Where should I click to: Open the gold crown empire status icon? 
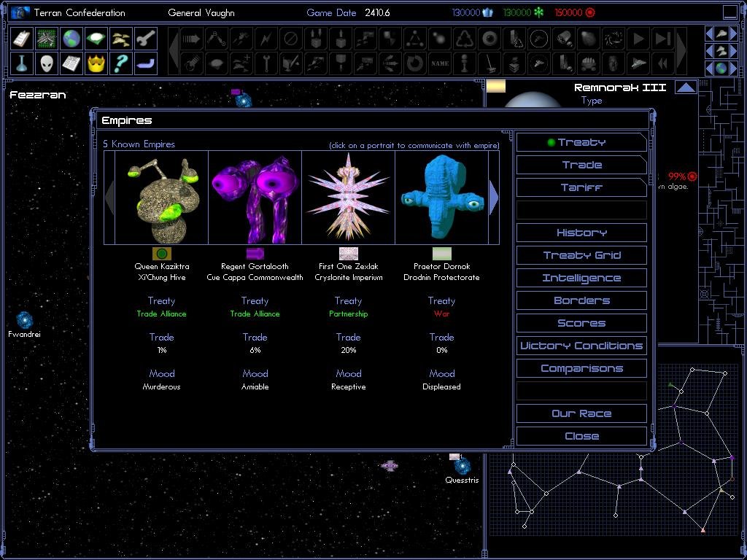96,63
